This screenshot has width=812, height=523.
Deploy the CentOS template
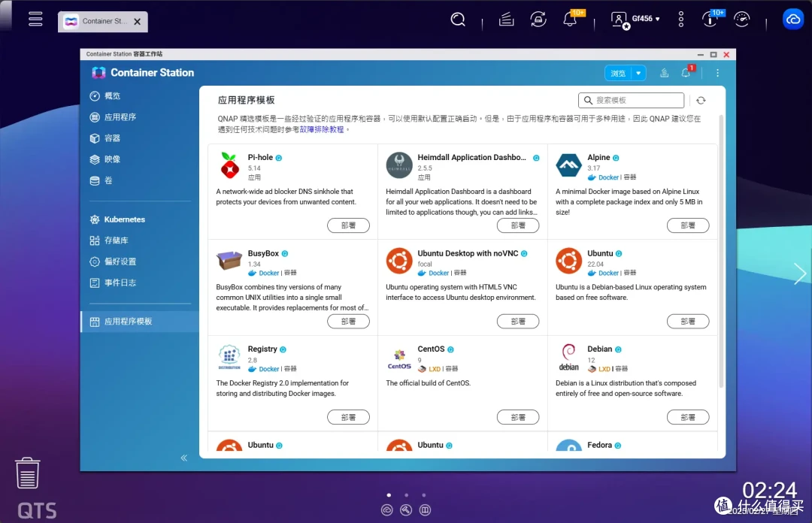[518, 417]
